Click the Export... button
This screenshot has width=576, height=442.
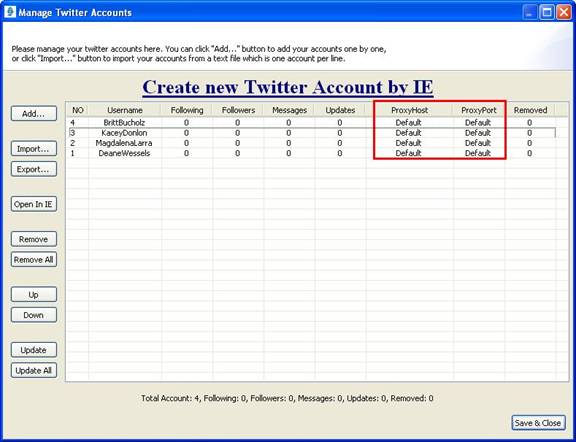[x=34, y=169]
